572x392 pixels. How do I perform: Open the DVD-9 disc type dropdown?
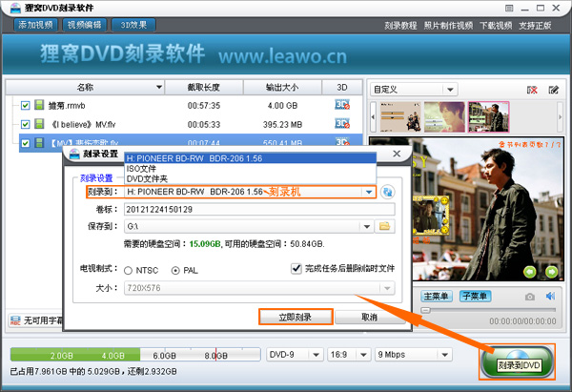pos(316,355)
